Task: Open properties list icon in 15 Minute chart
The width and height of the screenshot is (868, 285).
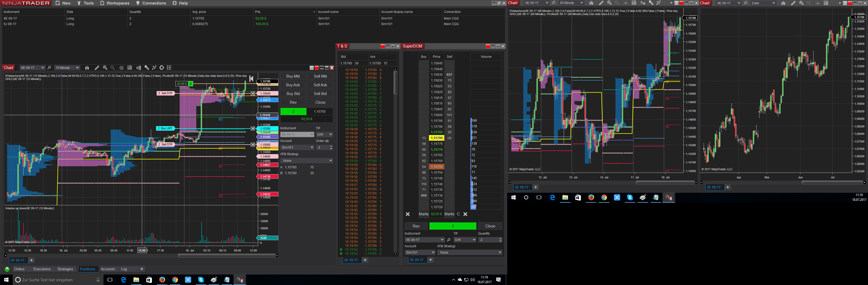Action: click(169, 68)
